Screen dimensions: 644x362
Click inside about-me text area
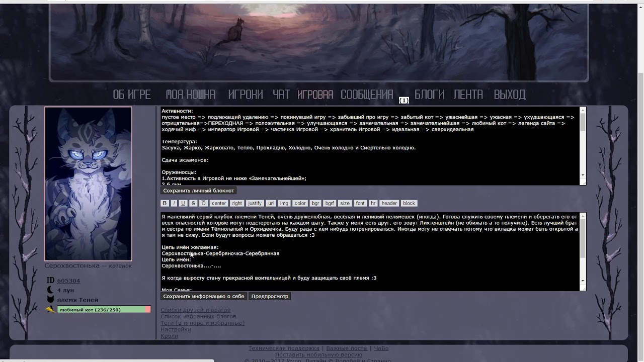pos(370,251)
